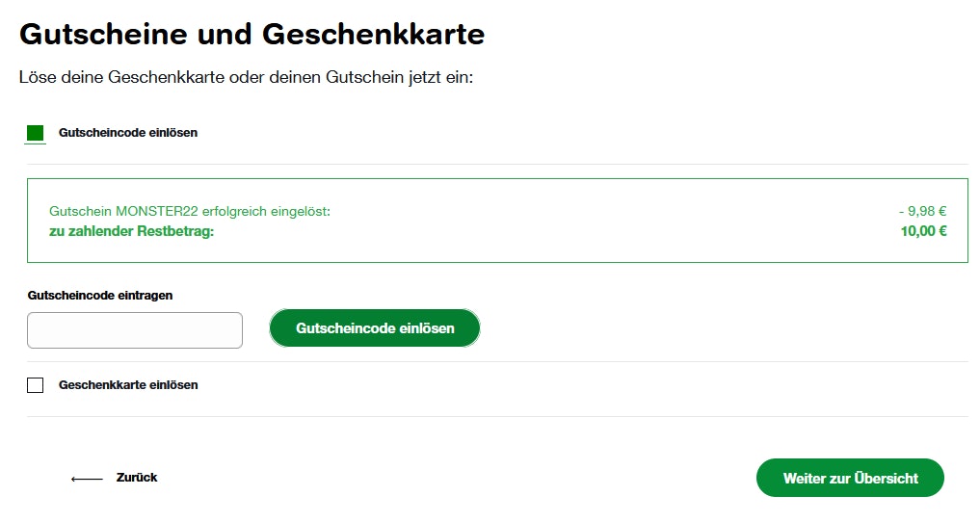Click the 10,00 € remaining amount
This screenshot has height=522, width=980.
[923, 231]
